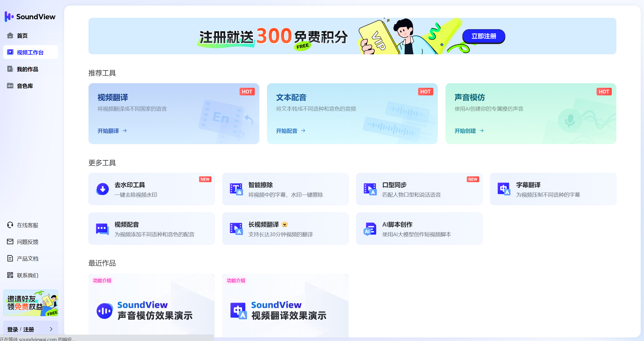Click the 视频翻译 card title
This screenshot has width=644, height=341.
click(x=113, y=97)
